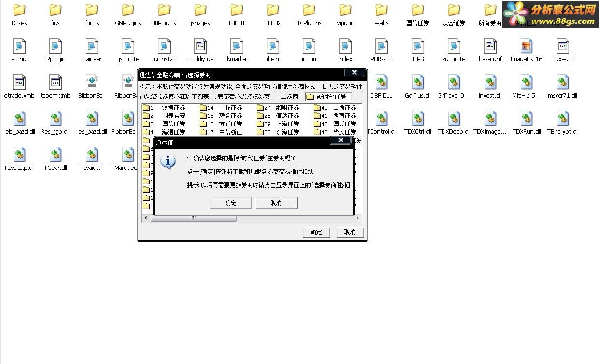
Task: Select the DllRes folder
Action: point(19,14)
